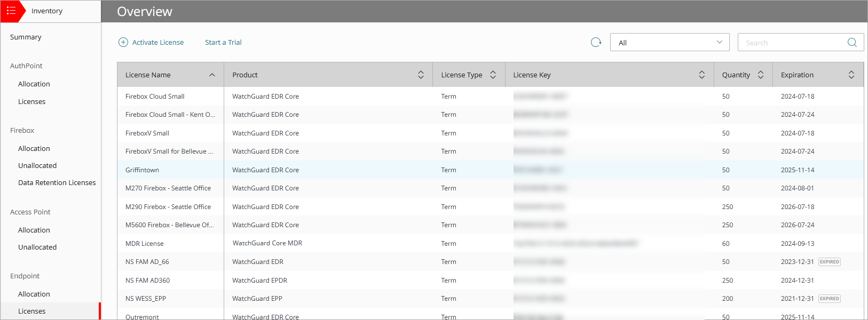The width and height of the screenshot is (868, 320).
Task: Click the Start a Trial link
Action: click(x=223, y=42)
